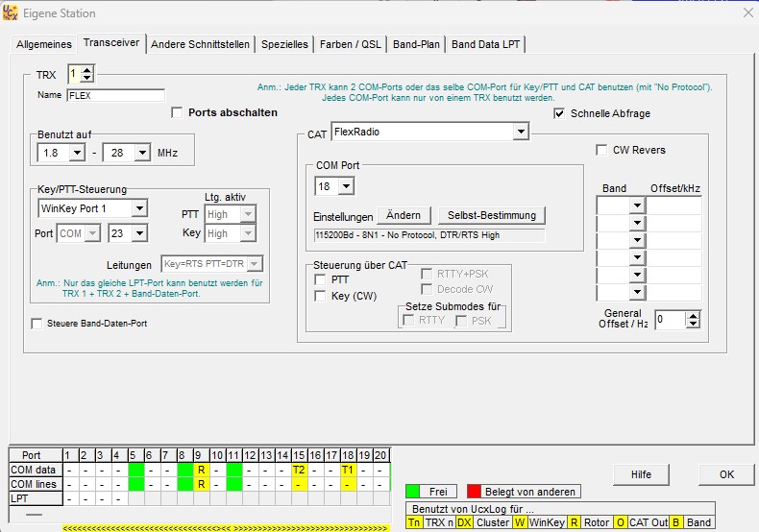Expand the COM Port 18 dropdown
Screen dimensions: 759x532
click(x=346, y=185)
